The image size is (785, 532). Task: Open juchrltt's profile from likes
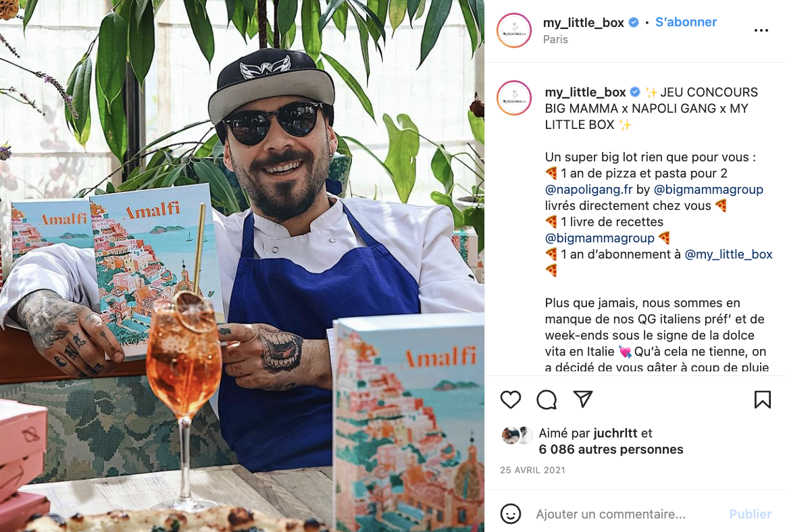coord(615,433)
